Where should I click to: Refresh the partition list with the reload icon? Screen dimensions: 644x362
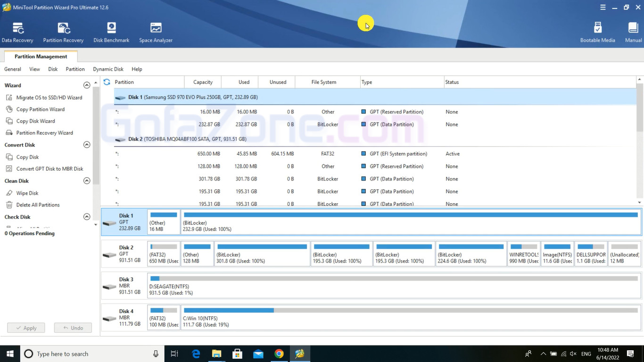tap(107, 82)
